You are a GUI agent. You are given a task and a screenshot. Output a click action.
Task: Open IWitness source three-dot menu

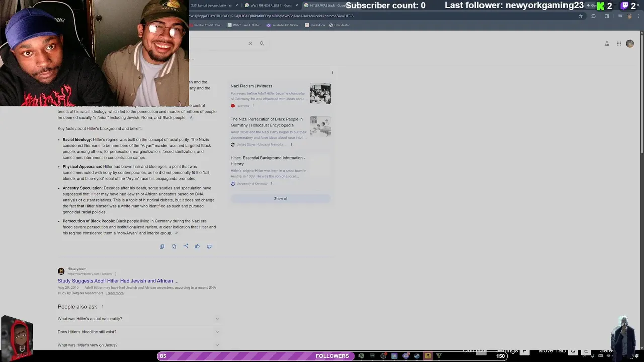pos(253,106)
